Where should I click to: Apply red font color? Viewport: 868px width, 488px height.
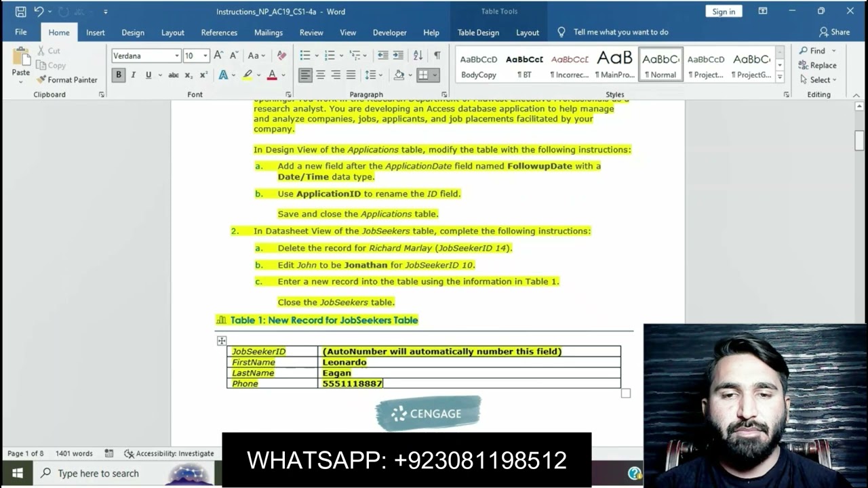272,75
